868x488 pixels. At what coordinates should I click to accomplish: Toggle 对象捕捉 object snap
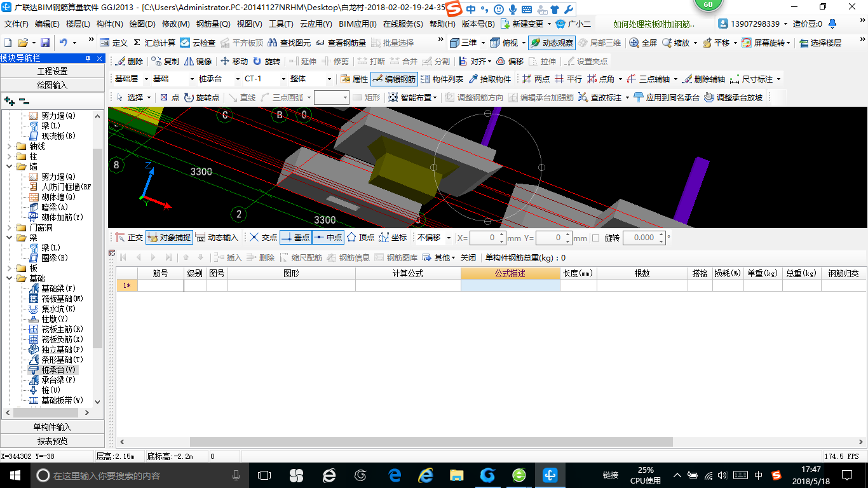coord(169,237)
